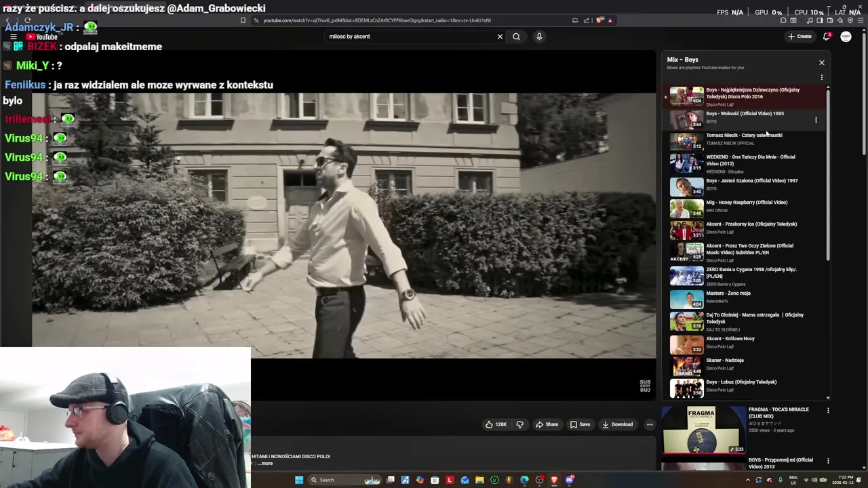Click the browser address bar URL

(377, 20)
